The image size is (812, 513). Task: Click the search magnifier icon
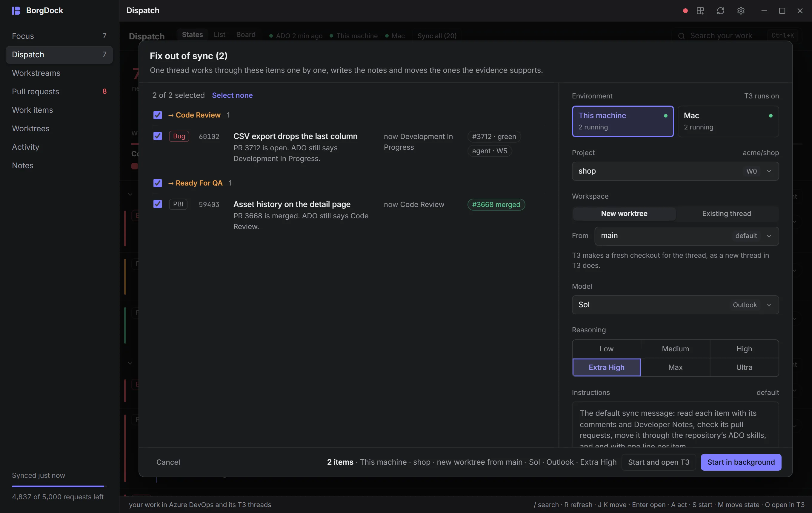[x=682, y=36]
